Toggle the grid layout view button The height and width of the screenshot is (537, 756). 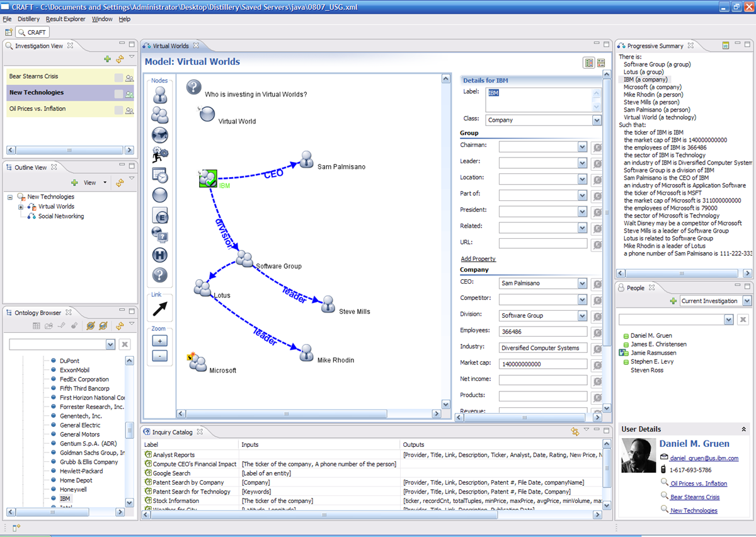click(589, 62)
